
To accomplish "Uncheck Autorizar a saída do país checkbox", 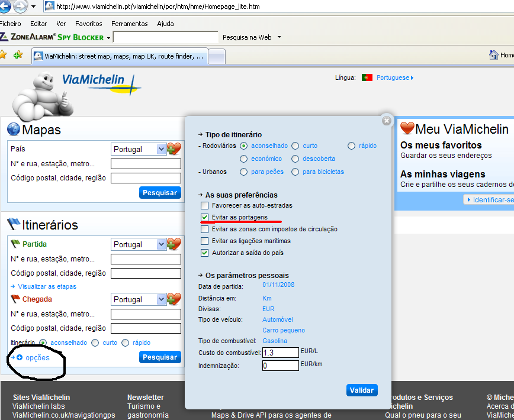I will tap(204, 253).
